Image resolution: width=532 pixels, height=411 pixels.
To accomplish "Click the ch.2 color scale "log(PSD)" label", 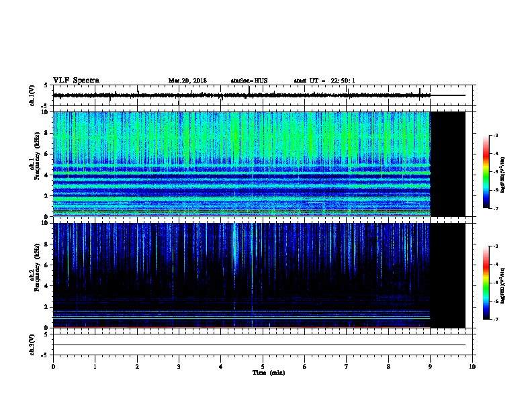I will [502, 286].
